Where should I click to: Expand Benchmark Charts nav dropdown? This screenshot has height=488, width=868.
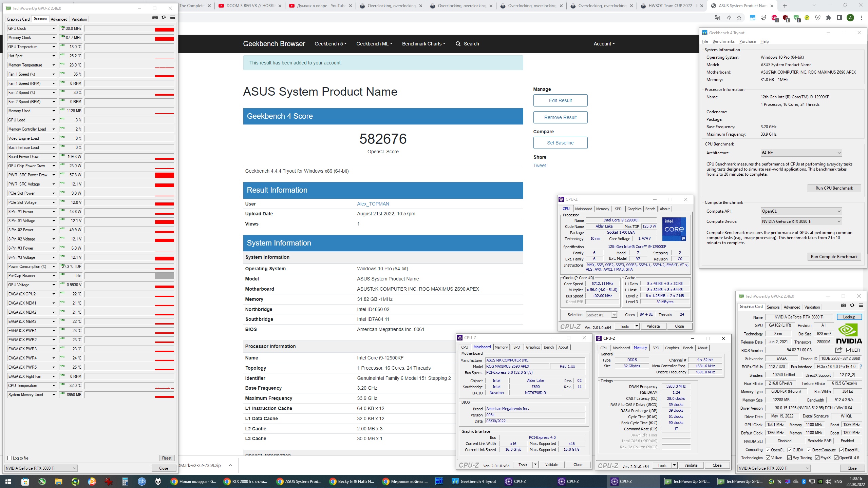point(423,44)
